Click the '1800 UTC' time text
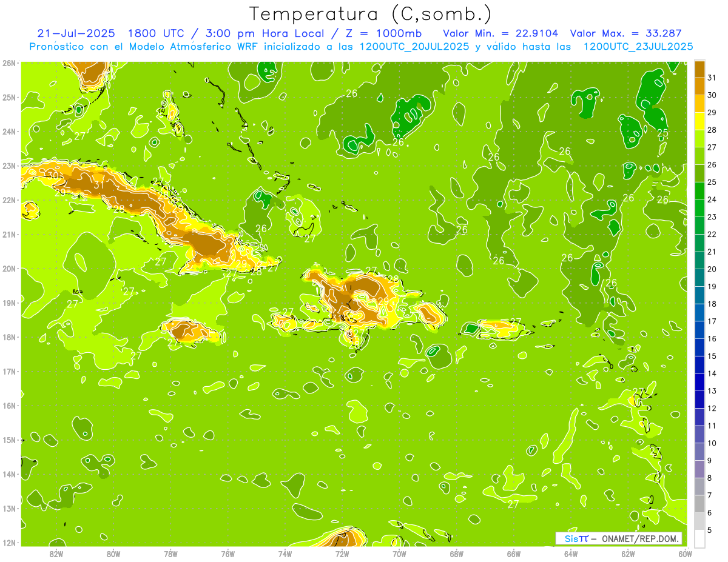This screenshot has width=728, height=562. 158,33
